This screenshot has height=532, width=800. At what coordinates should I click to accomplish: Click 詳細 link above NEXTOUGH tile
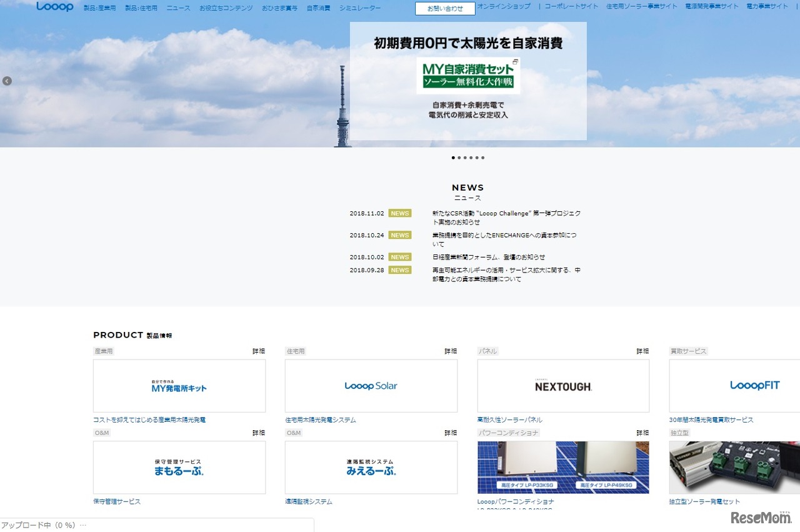click(x=642, y=351)
